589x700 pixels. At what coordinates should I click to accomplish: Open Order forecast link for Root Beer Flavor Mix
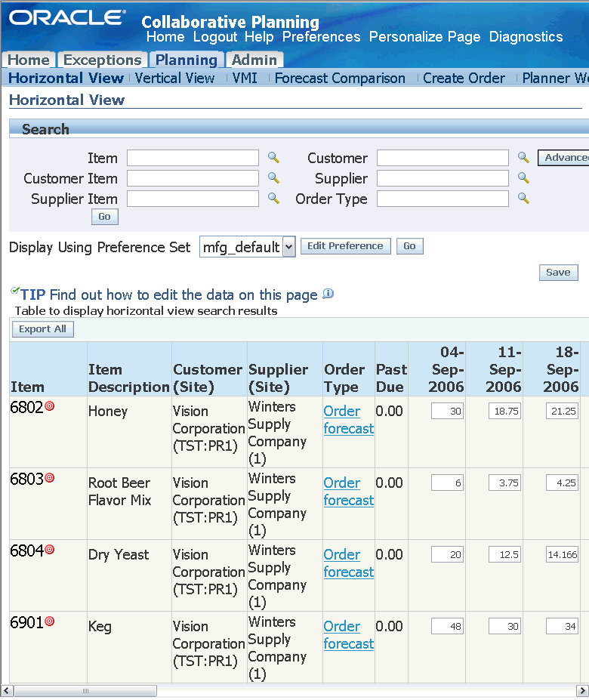coord(348,492)
